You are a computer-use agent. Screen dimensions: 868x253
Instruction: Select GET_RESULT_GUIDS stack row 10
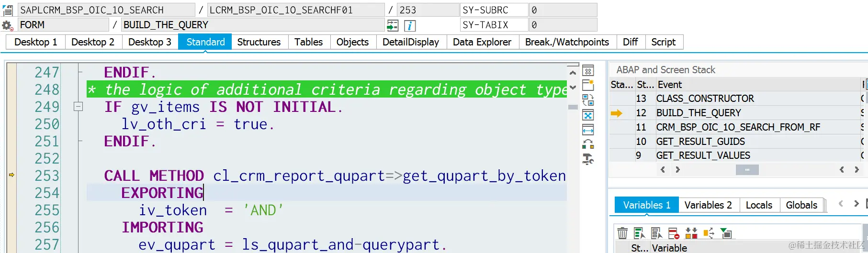coord(737,142)
